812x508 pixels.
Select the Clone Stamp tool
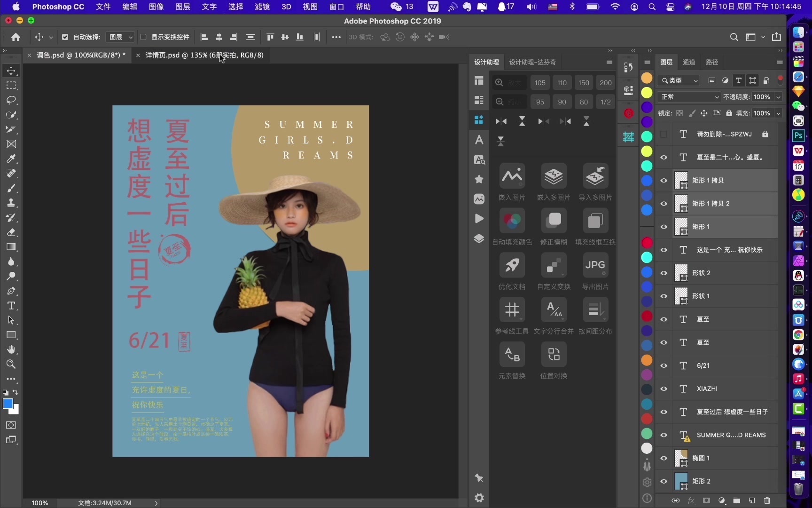[11, 203]
